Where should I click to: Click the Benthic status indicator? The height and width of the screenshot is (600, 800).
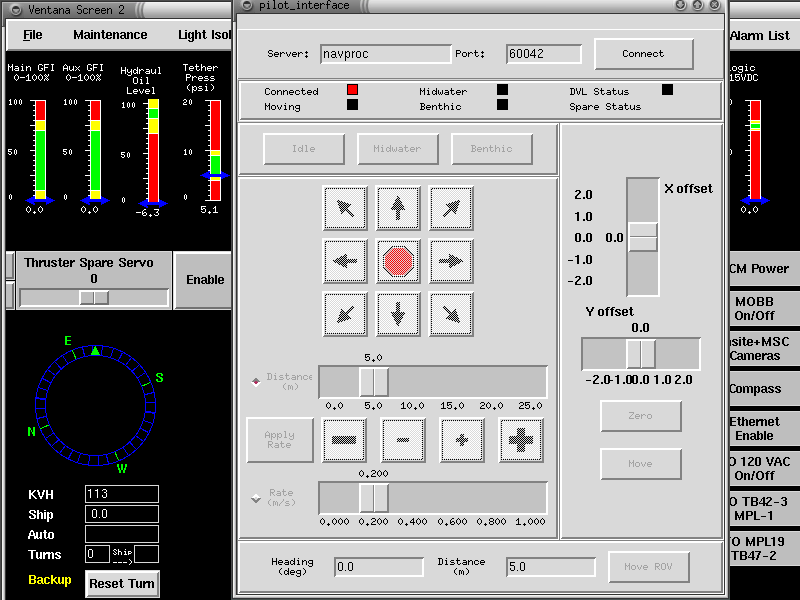coord(503,105)
